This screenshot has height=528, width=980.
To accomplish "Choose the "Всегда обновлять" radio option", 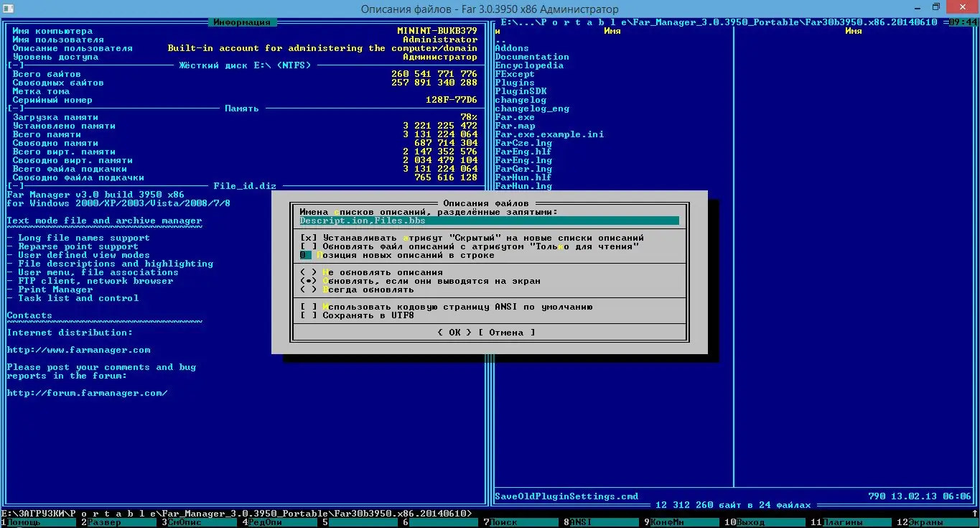I will click(308, 290).
